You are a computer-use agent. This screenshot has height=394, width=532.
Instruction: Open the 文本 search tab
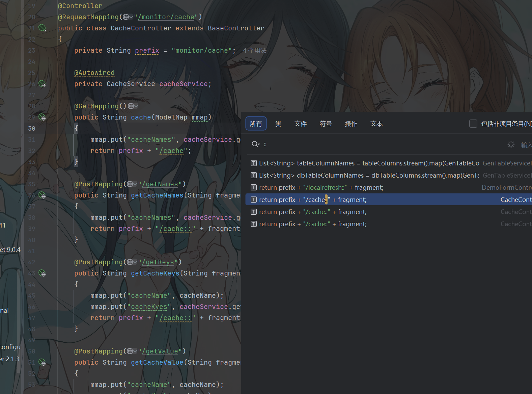pyautogui.click(x=376, y=124)
